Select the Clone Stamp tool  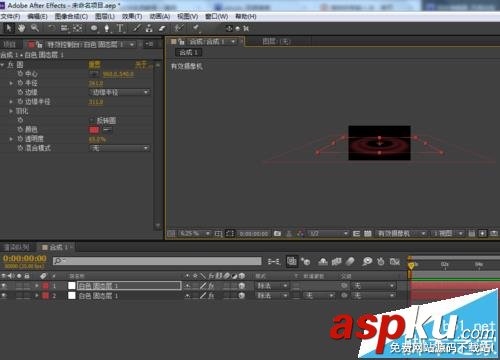coord(149,28)
